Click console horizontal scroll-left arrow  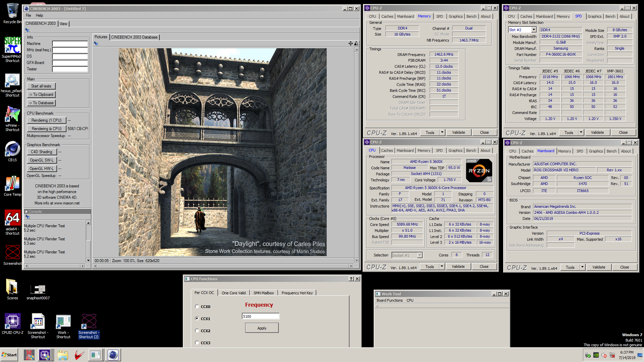26,266
